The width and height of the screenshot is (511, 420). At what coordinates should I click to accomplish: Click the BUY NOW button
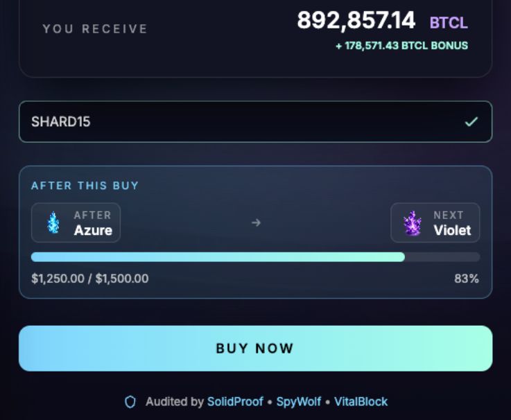255,349
